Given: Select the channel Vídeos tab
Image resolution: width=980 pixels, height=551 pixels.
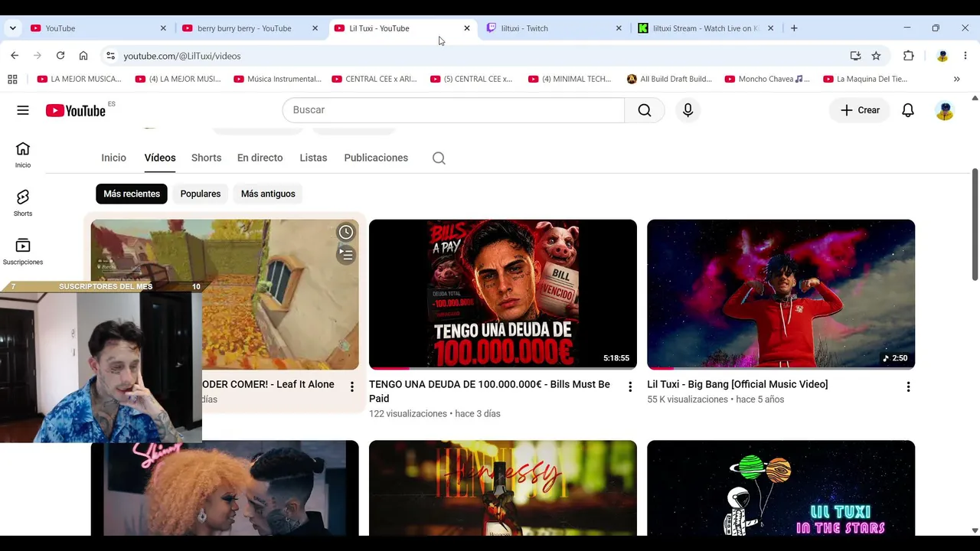Looking at the screenshot, I should (x=160, y=158).
